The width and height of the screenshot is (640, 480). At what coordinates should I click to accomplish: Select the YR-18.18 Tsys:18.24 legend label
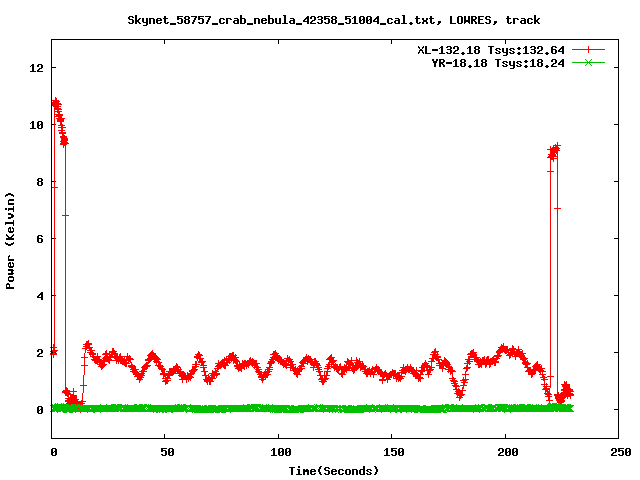pyautogui.click(x=498, y=63)
